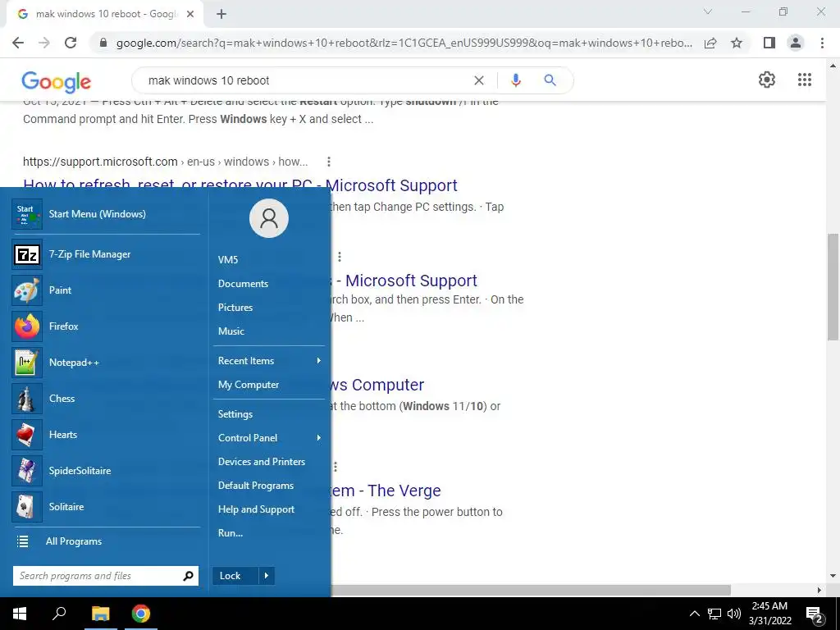The height and width of the screenshot is (630, 840).
Task: Open Google apps grid
Action: (x=805, y=80)
